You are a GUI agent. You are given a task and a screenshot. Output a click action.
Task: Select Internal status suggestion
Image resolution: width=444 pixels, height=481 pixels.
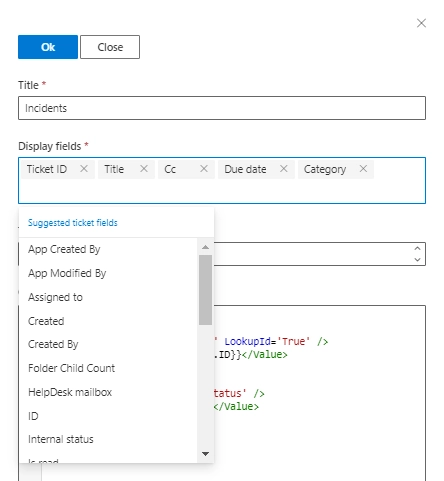tap(108, 439)
